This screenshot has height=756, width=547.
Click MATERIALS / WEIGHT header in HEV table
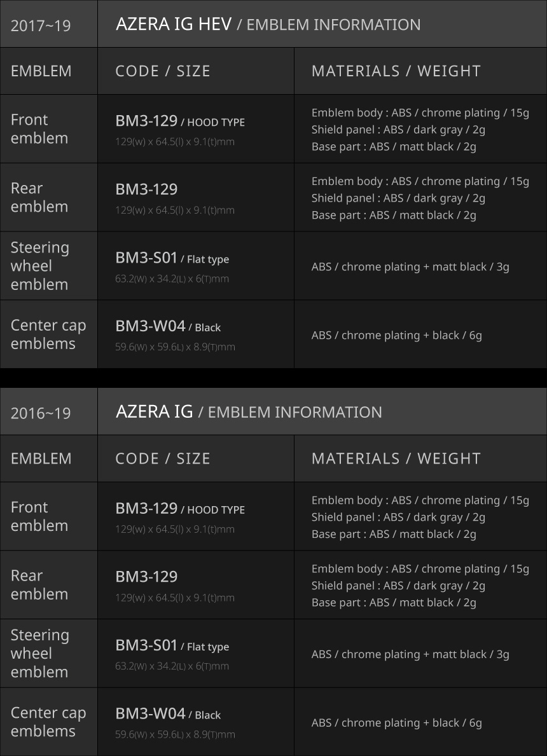(396, 71)
